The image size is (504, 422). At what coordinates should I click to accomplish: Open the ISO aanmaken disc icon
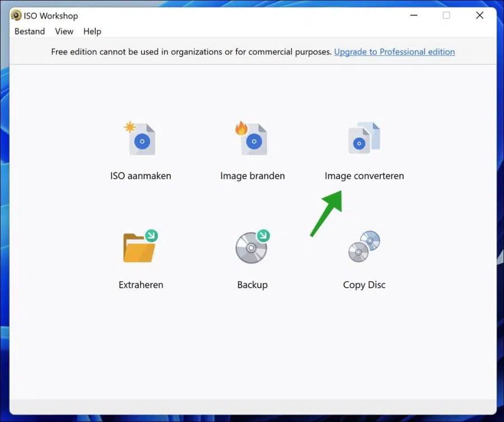[140, 138]
